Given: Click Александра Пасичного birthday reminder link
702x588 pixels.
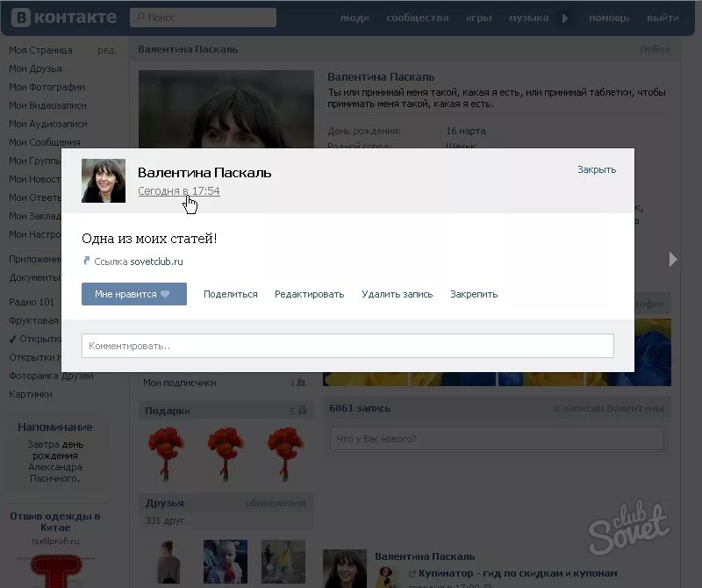Looking at the screenshot, I should 55,472.
